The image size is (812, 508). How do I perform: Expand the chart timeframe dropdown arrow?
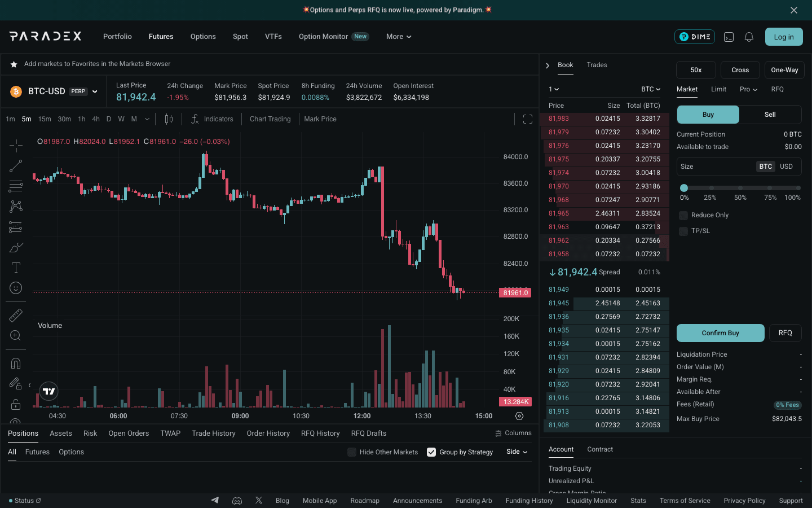147,119
